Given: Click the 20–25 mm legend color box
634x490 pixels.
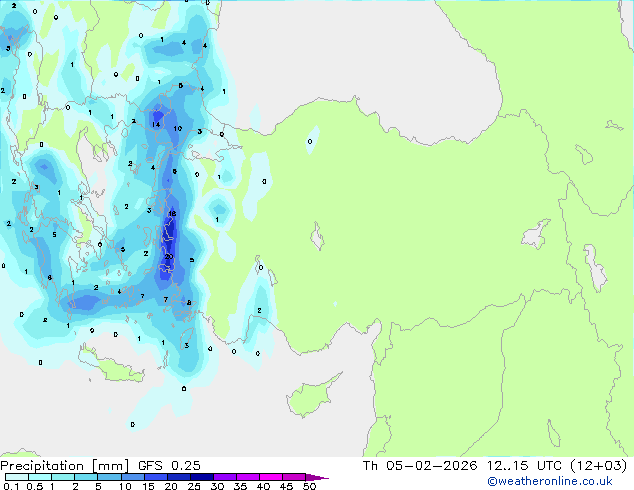Looking at the screenshot, I should 178,477.
